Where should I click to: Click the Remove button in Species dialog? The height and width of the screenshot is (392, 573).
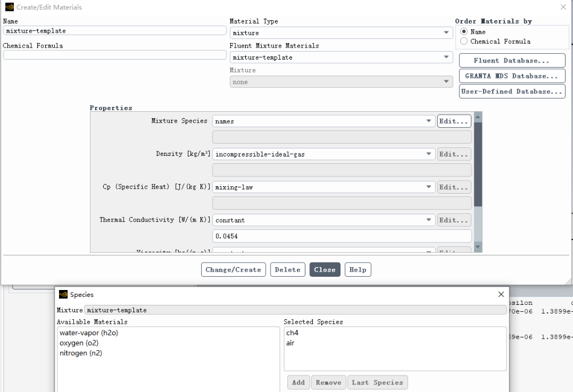coord(328,382)
